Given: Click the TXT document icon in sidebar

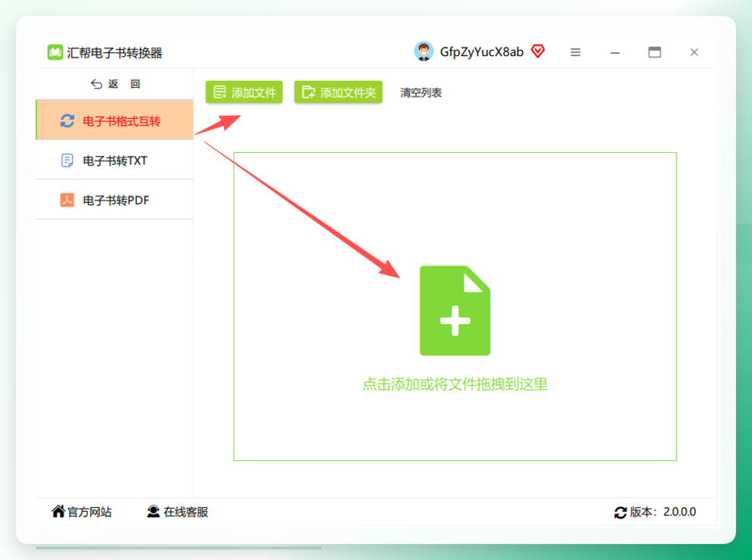Looking at the screenshot, I should pos(67,160).
